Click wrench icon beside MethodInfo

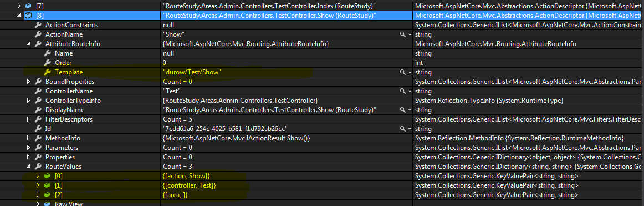pyautogui.click(x=38, y=139)
